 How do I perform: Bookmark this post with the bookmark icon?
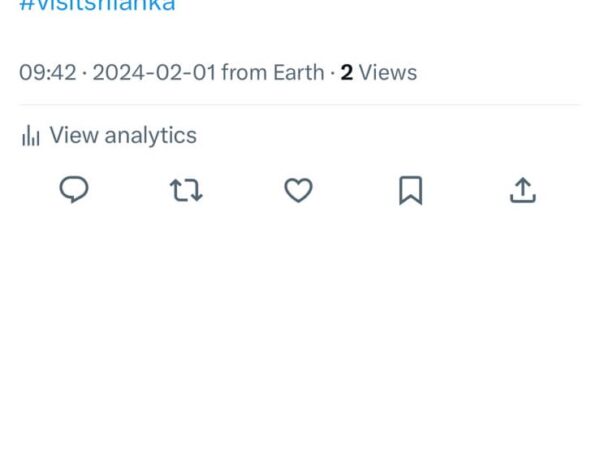411,190
